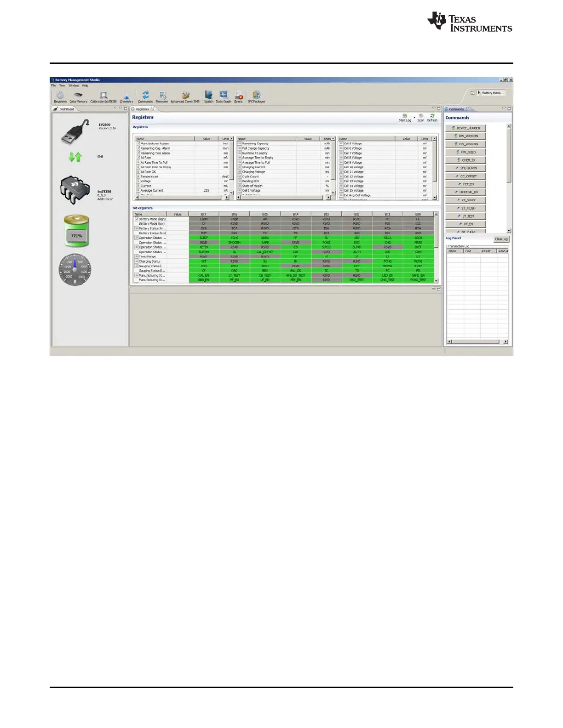563x728 pixels.
Task: Click the Commands list vertical scrollbar
Action: pyautogui.click(x=509, y=178)
